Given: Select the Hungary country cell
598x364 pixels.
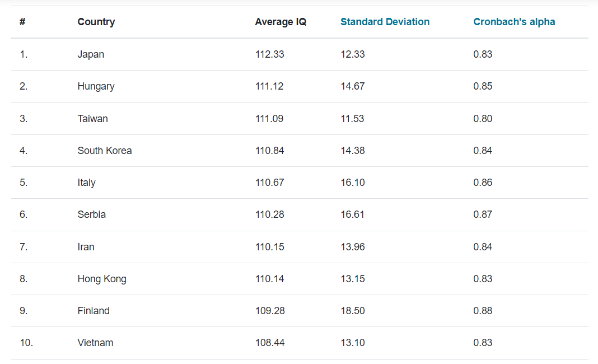Looking at the screenshot, I should [96, 86].
